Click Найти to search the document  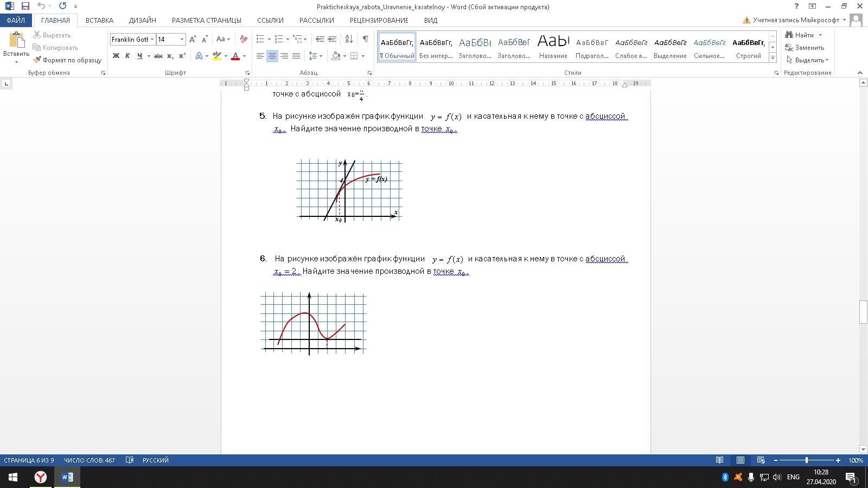(x=804, y=35)
